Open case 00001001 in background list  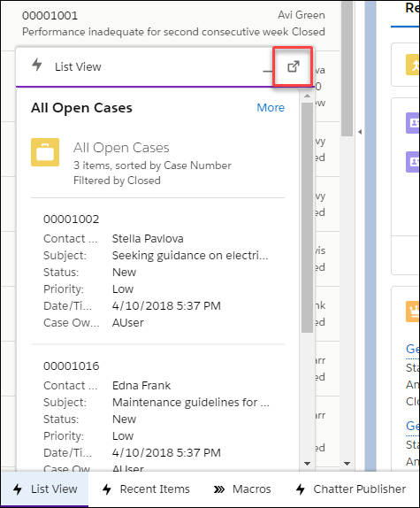[x=50, y=16]
